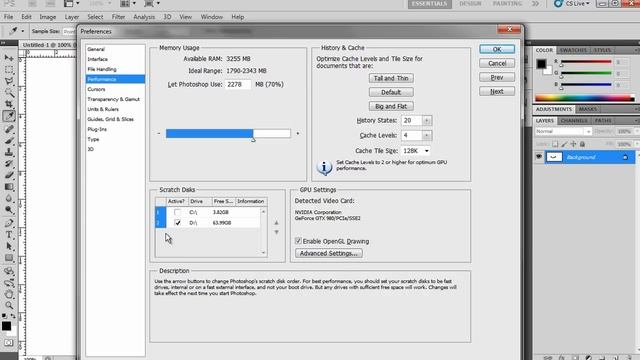Move scratch disk up with arrow button
Viewport: 640px width, 360px height.
276,223
